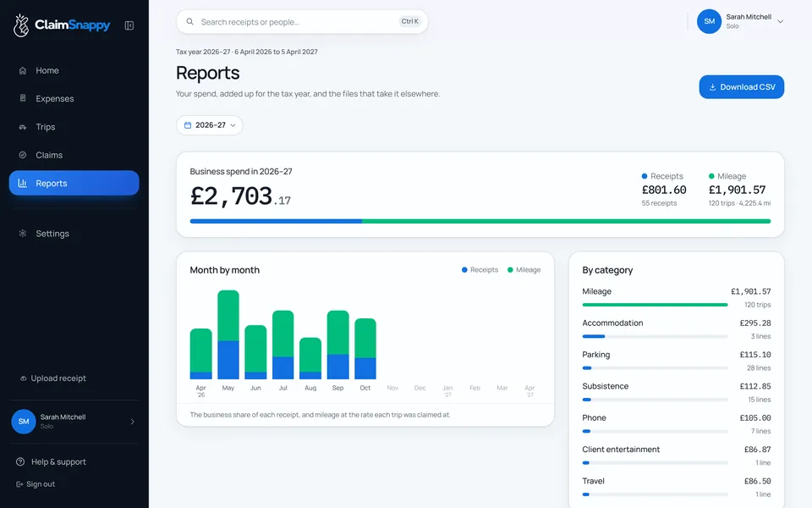Click the business spend split progress bar

(x=480, y=221)
